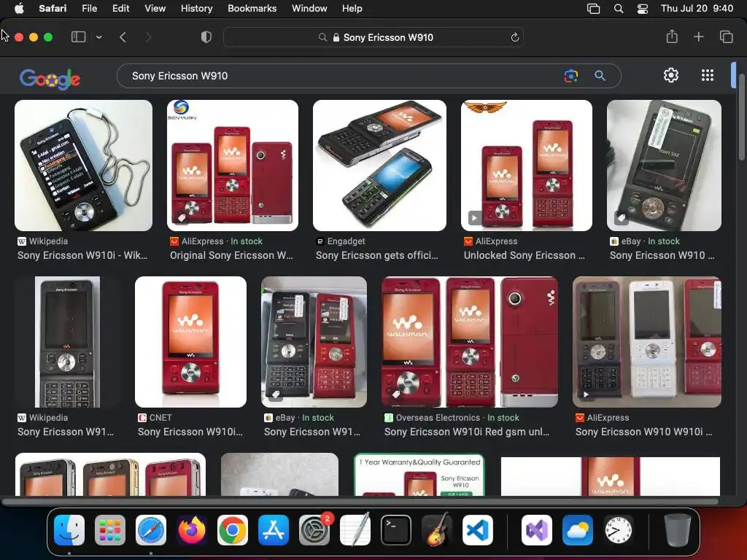Open 'Sony Ericsson W910i Red gsm unl...' link
The image size is (747, 560).
pyautogui.click(x=467, y=432)
